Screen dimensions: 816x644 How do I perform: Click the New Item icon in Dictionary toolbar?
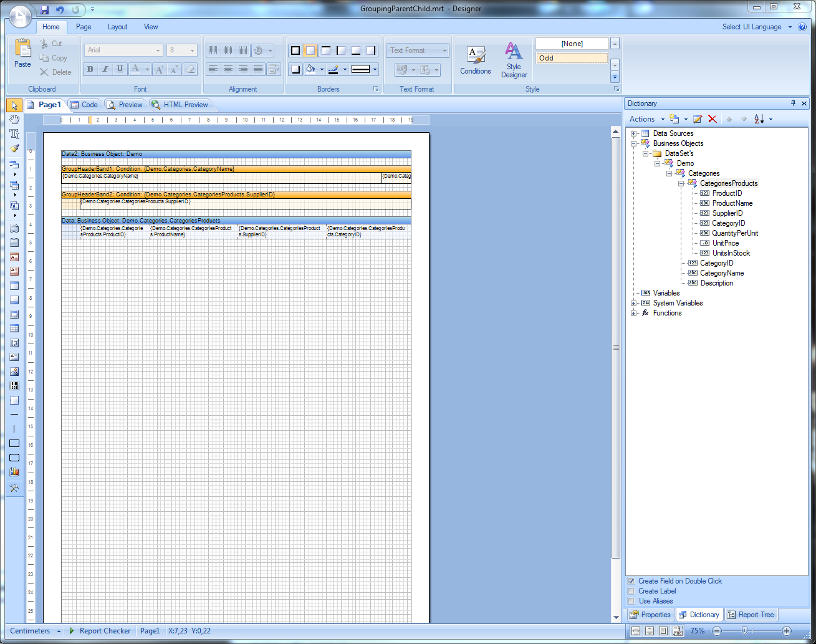click(x=674, y=119)
